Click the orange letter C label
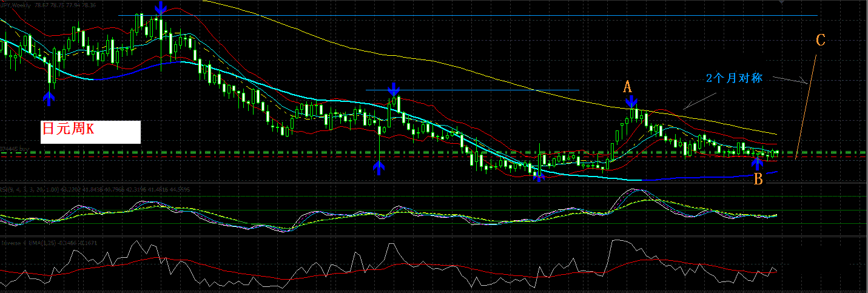868x293 pixels. 820,41
